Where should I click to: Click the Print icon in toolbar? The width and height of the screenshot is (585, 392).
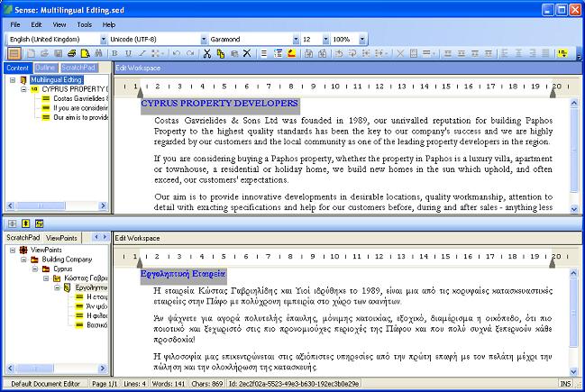71,54
